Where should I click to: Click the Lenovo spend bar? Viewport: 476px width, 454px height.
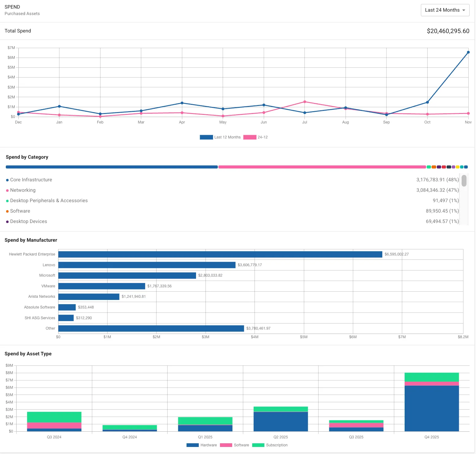click(x=147, y=265)
